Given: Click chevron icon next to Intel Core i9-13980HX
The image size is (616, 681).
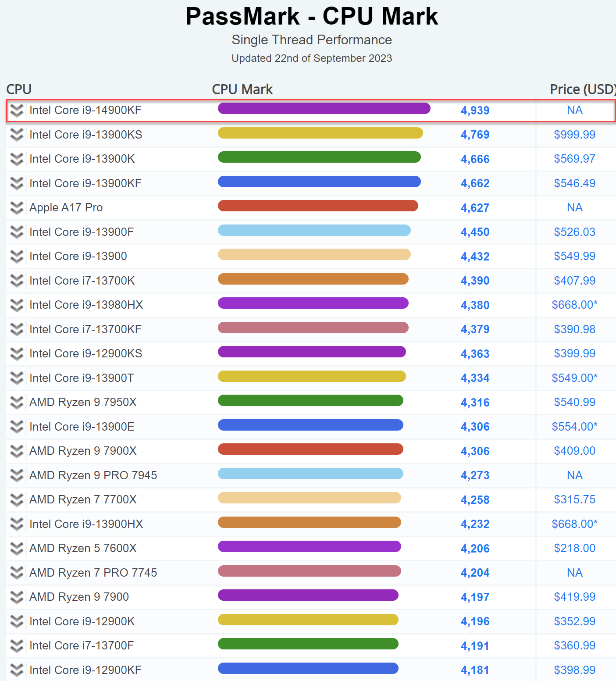Looking at the screenshot, I should [x=17, y=305].
